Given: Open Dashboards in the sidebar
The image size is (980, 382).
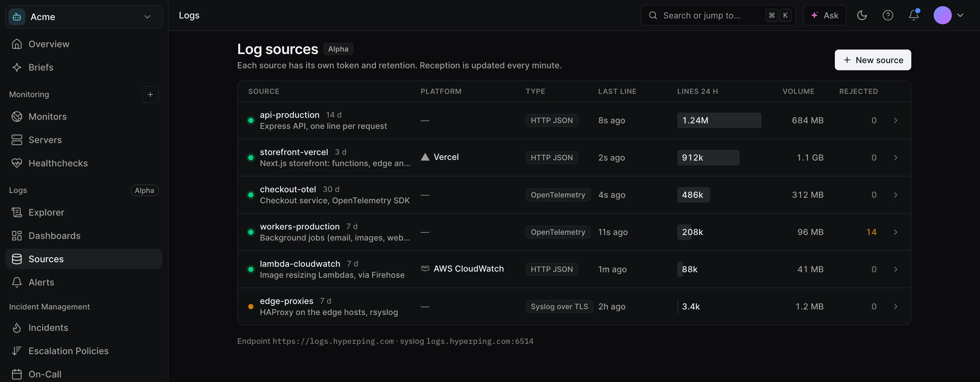Looking at the screenshot, I should pos(84,236).
